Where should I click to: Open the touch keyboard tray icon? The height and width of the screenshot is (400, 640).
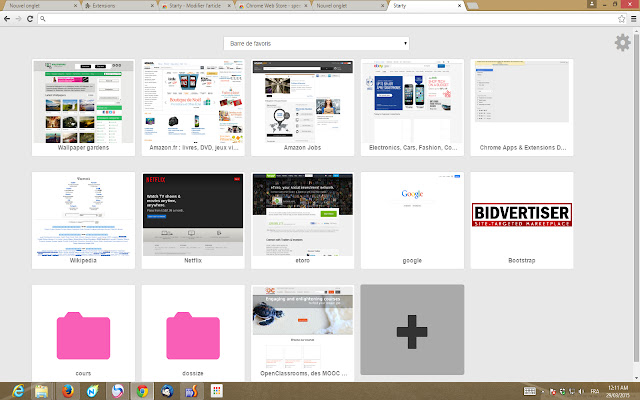(529, 391)
